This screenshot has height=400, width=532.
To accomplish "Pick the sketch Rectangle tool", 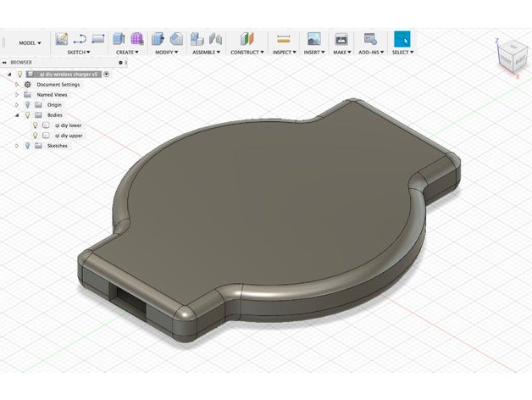I will tap(98, 39).
